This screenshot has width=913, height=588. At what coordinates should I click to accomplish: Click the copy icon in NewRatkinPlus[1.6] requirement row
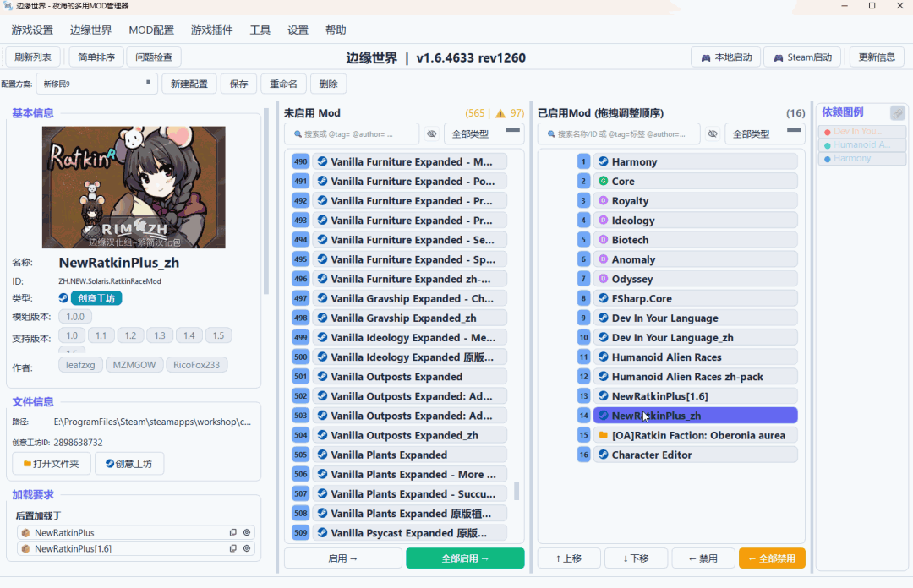click(233, 548)
